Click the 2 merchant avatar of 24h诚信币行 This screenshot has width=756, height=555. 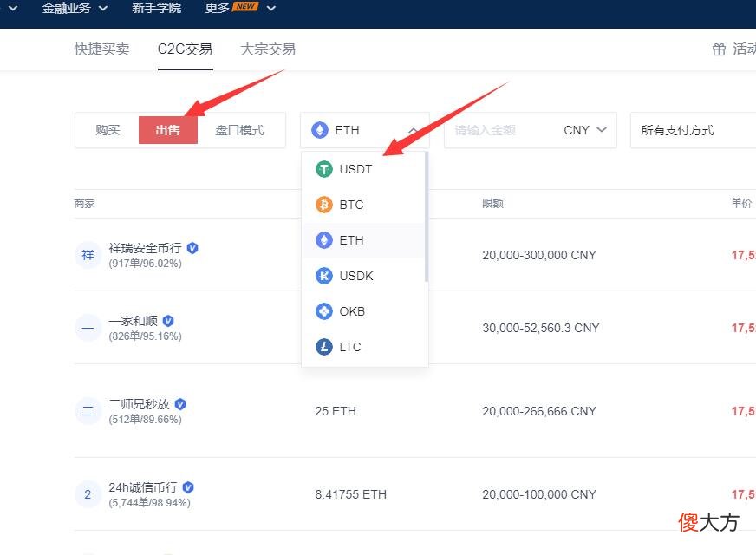pyautogui.click(x=88, y=494)
